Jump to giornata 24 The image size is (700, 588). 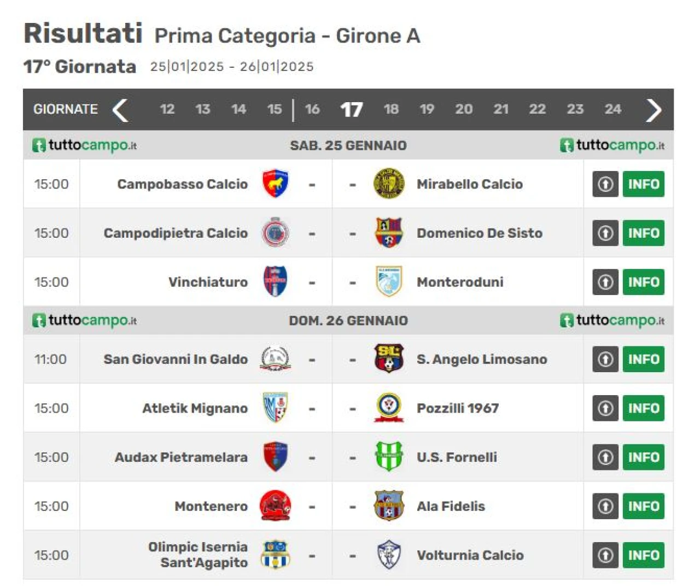pyautogui.click(x=612, y=109)
